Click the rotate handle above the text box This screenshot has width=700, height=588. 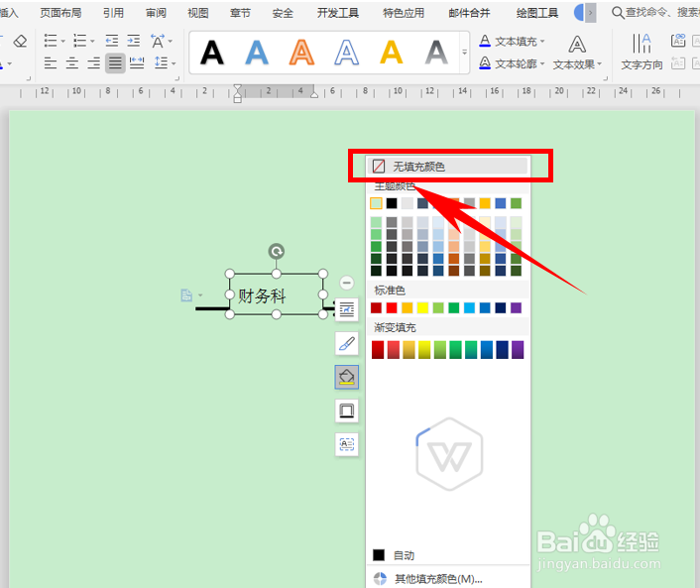pos(277,251)
